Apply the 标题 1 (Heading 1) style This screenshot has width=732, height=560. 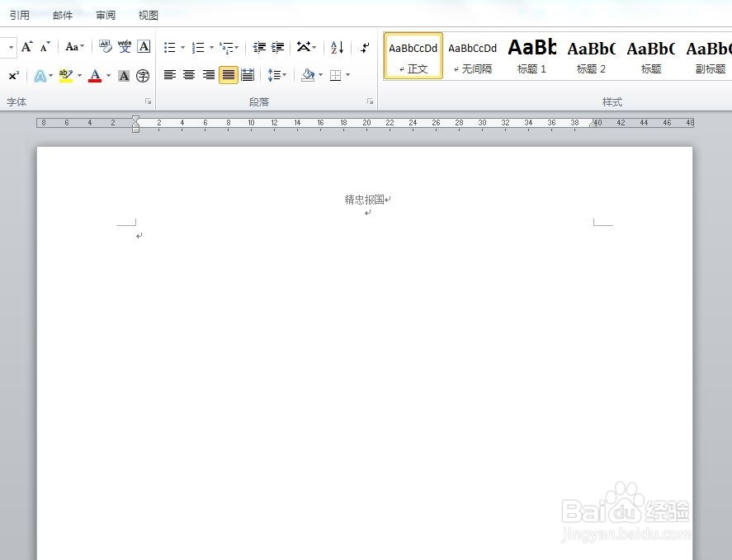tap(531, 56)
